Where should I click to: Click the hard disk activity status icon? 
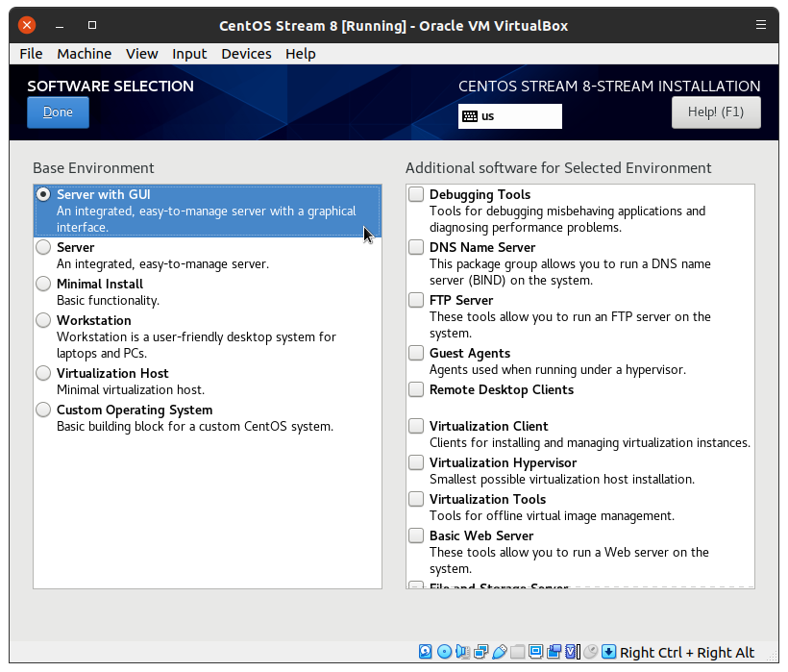pyautogui.click(x=426, y=652)
